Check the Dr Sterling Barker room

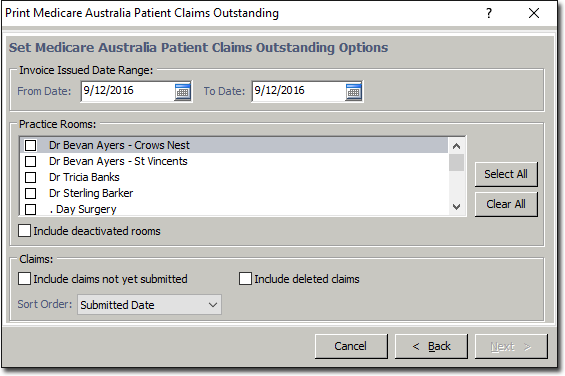(31, 193)
